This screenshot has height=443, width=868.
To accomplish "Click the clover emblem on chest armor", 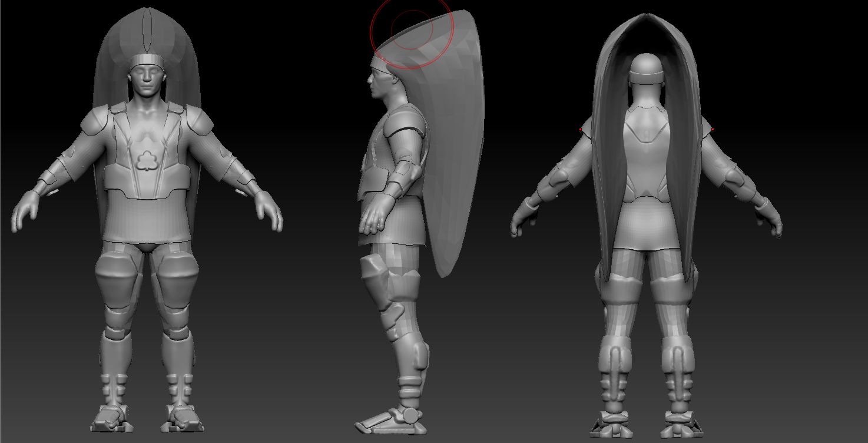I will (x=144, y=161).
